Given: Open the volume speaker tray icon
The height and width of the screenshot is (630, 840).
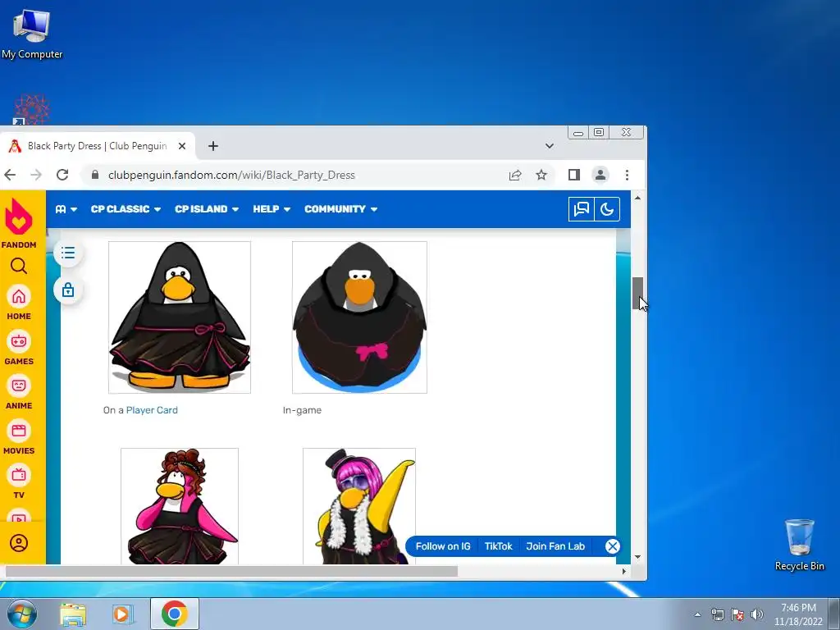Looking at the screenshot, I should [757, 614].
